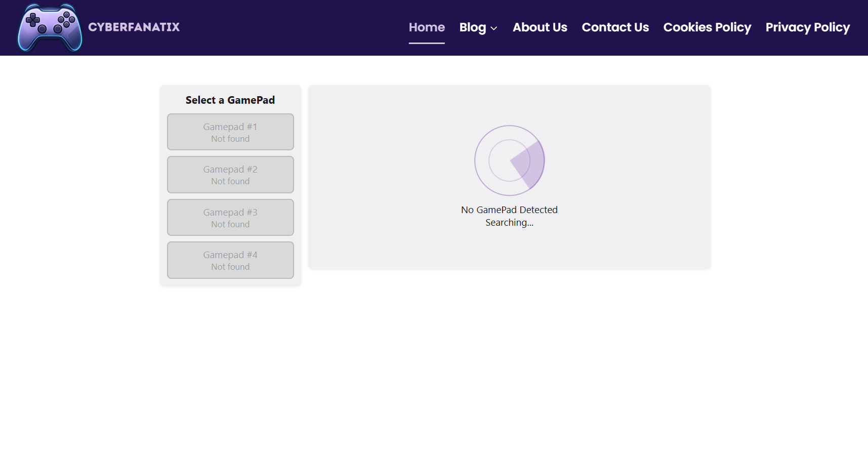
Task: Click the Select a GamePad heading
Action: coord(230,100)
